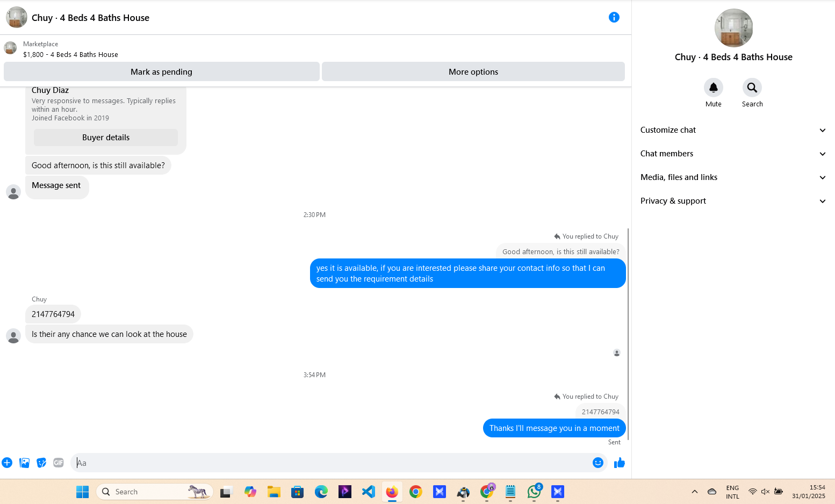Click the small seen-by avatar under the messages
Viewport: 835px width, 504px height.
[617, 353]
